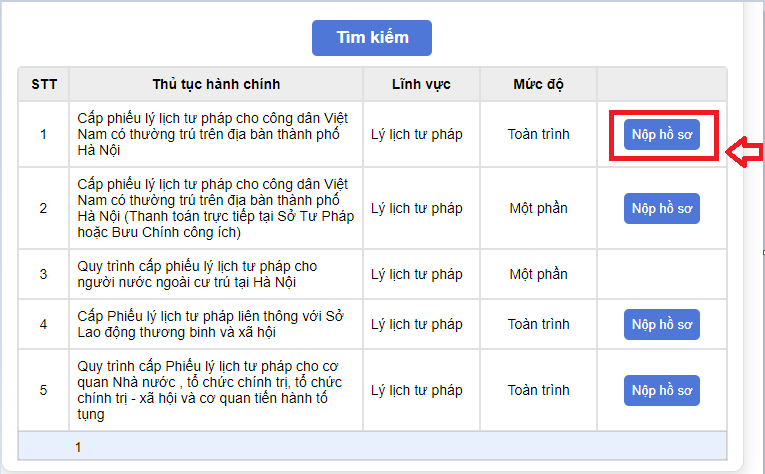The height and width of the screenshot is (474, 765).
Task: Click the Thủ tục hành chính column header
Action: [216, 84]
